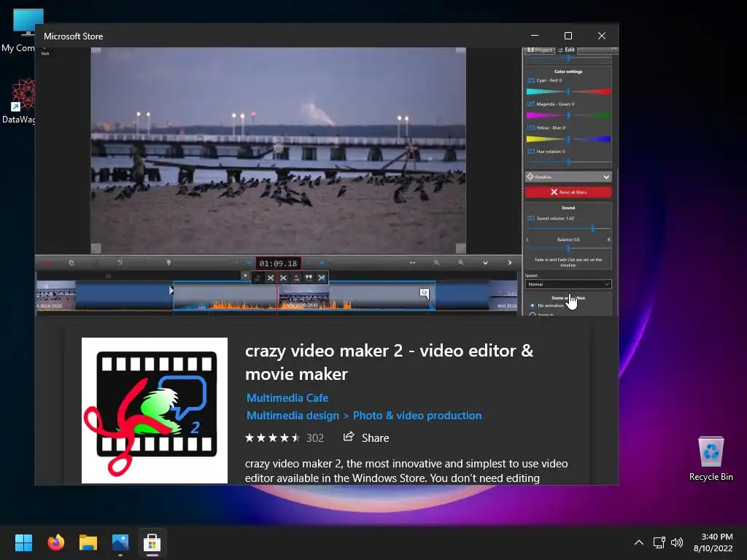Show hidden system tray icons
747x560 pixels.
tap(639, 542)
